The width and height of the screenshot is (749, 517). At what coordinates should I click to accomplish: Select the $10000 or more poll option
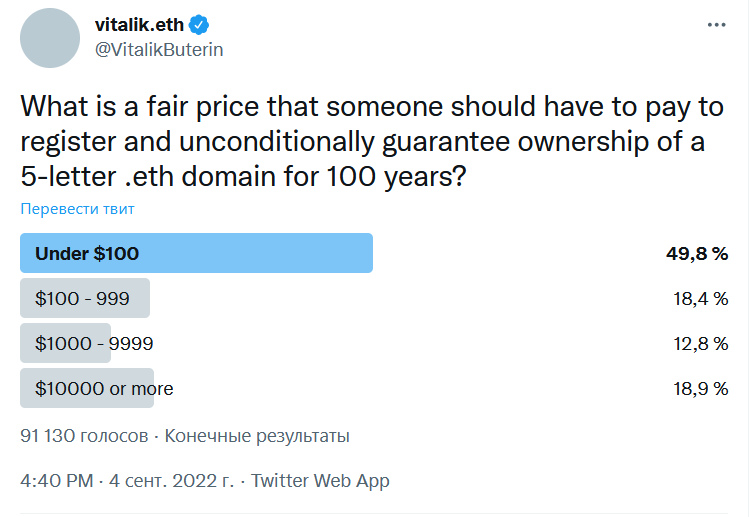104,388
